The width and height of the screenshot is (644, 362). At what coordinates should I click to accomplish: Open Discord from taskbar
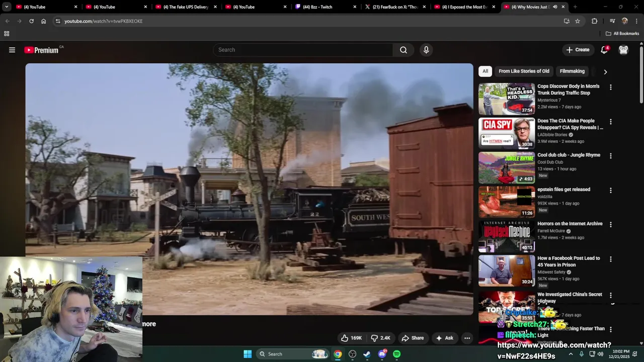click(382, 354)
